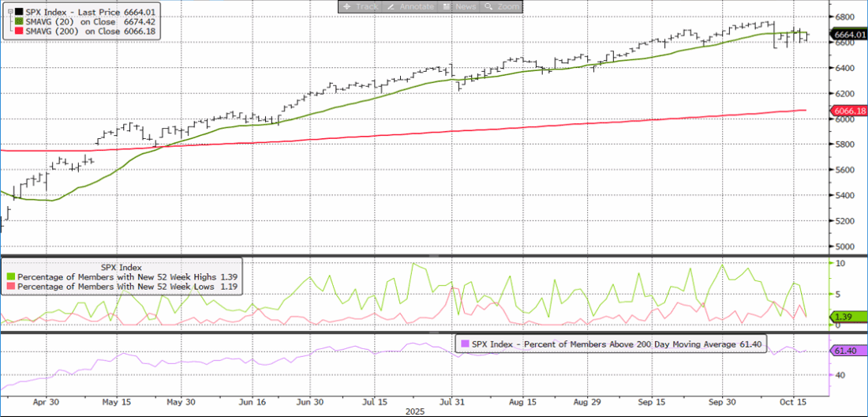Click the purple 61.40 axis value tag

846,350
